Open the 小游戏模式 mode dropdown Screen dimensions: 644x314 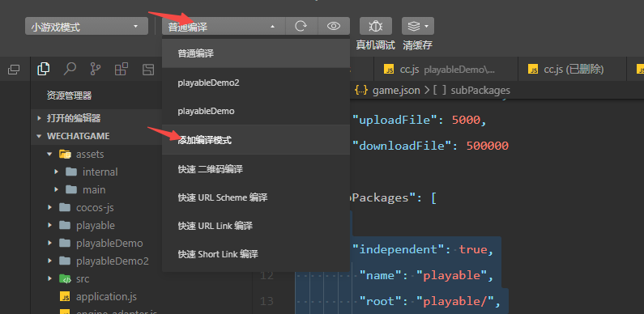[x=86, y=26]
